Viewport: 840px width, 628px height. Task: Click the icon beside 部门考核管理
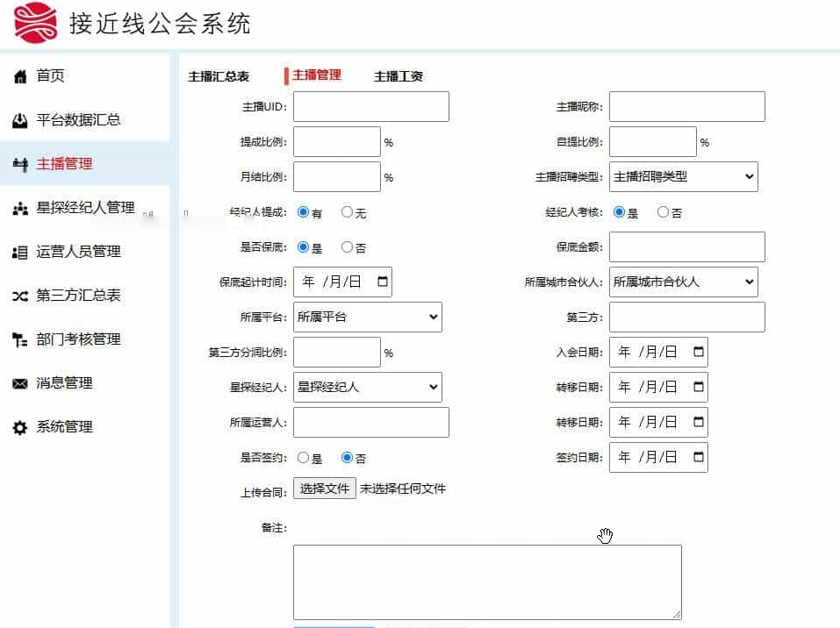[20, 340]
